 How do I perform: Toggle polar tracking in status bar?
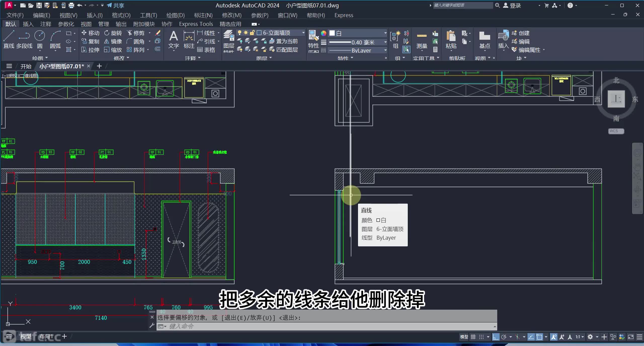[504, 337]
